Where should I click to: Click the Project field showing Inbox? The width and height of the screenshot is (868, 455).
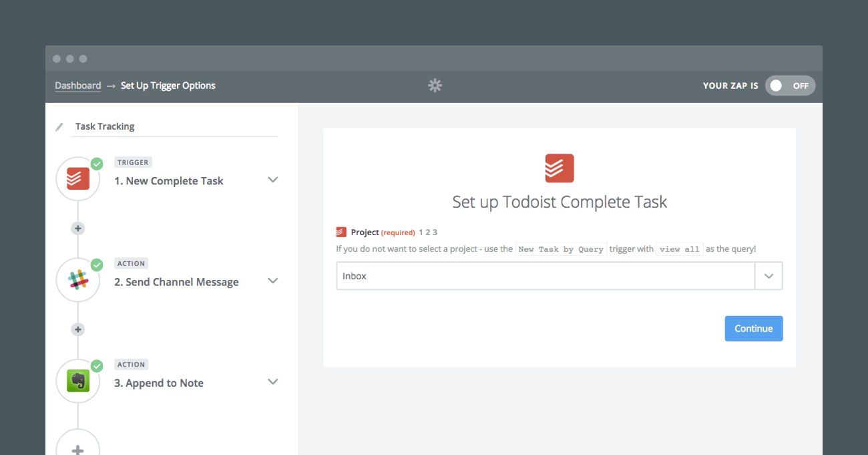pos(546,276)
